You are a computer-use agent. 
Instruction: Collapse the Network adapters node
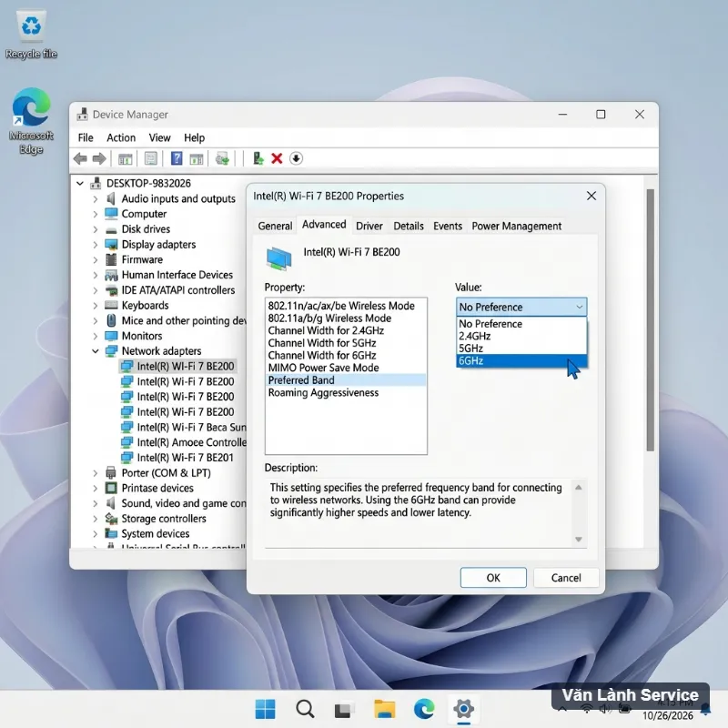click(96, 351)
